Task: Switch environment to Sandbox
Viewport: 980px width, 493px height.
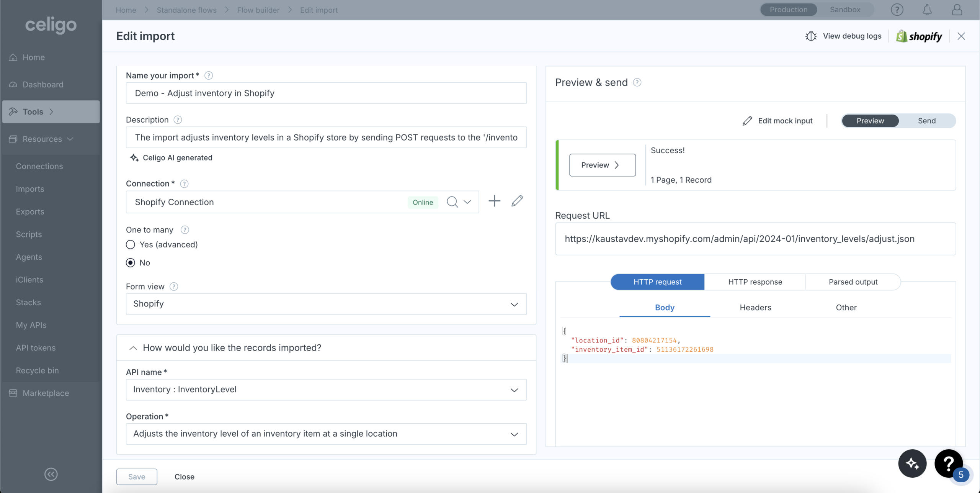Action: [x=845, y=10]
